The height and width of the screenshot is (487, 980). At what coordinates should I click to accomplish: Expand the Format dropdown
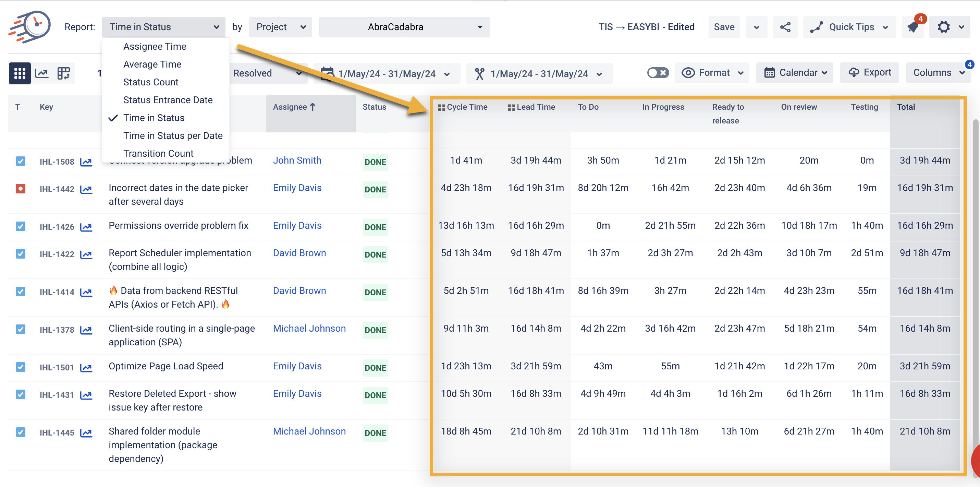(712, 73)
